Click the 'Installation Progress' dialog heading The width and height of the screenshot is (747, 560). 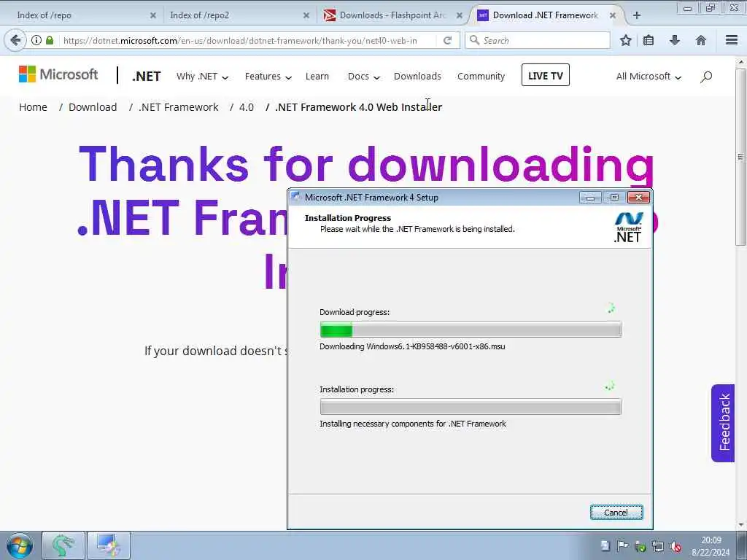point(348,218)
